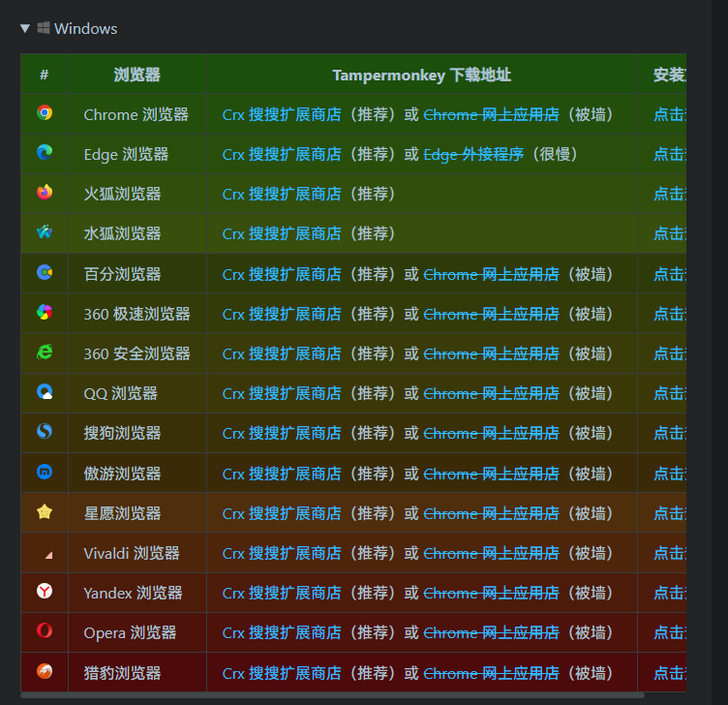The image size is (728, 705).
Task: Click the # column header
Action: coord(45,75)
